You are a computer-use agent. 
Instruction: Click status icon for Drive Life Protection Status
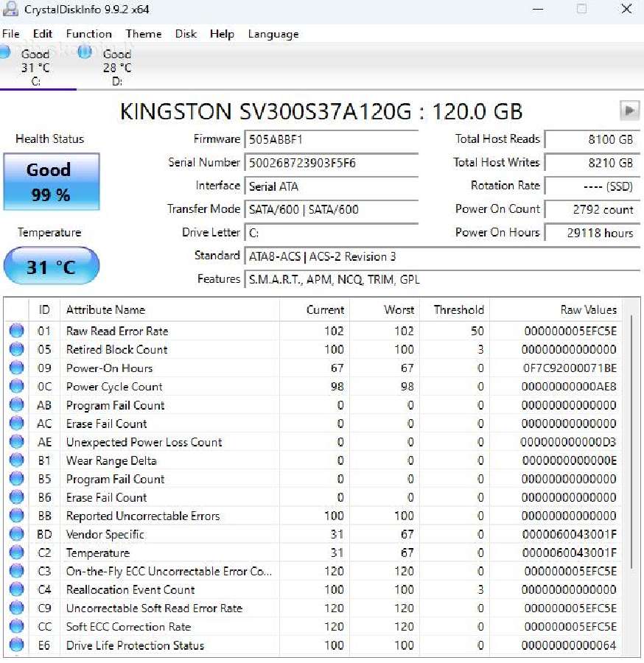click(16, 645)
